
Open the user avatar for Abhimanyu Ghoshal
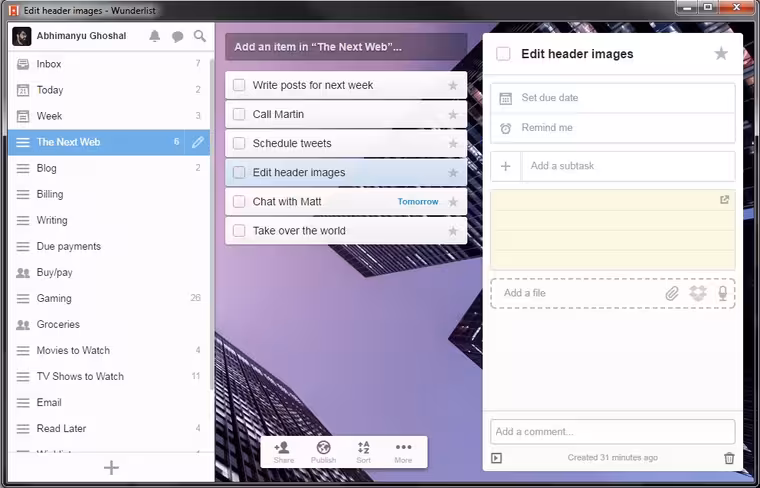pyautogui.click(x=22, y=36)
